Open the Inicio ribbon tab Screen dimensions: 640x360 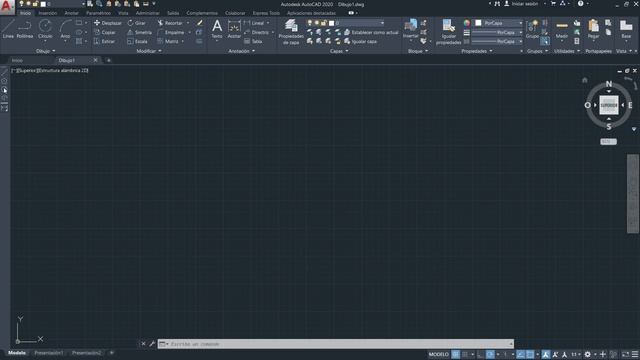point(25,13)
